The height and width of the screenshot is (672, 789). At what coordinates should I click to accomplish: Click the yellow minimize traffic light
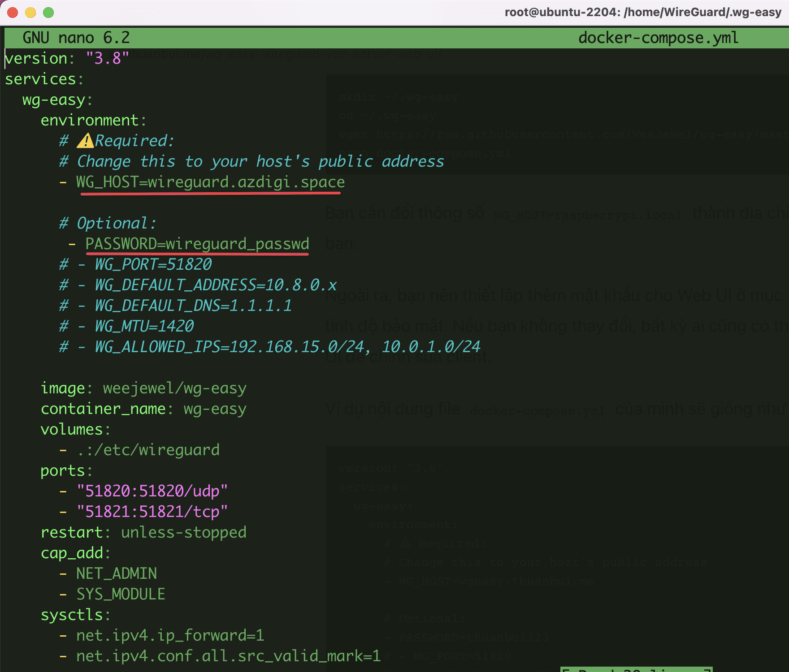tap(30, 13)
